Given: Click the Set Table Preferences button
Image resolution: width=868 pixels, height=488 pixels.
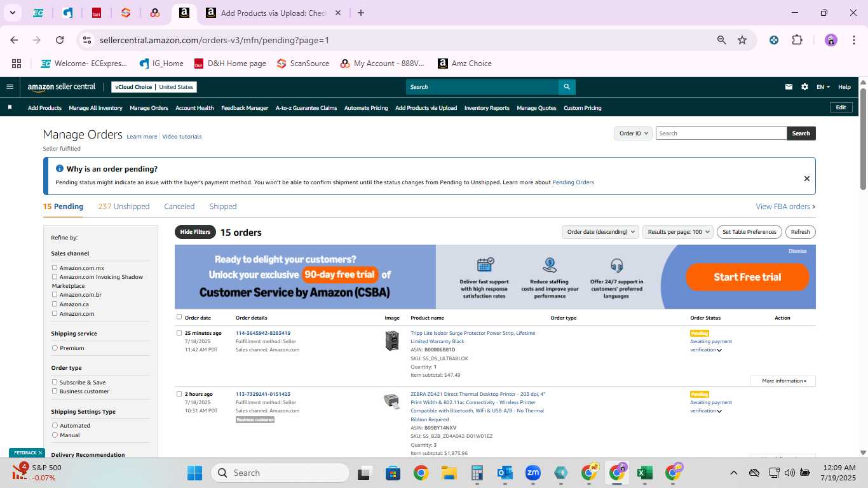Looking at the screenshot, I should click(750, 232).
